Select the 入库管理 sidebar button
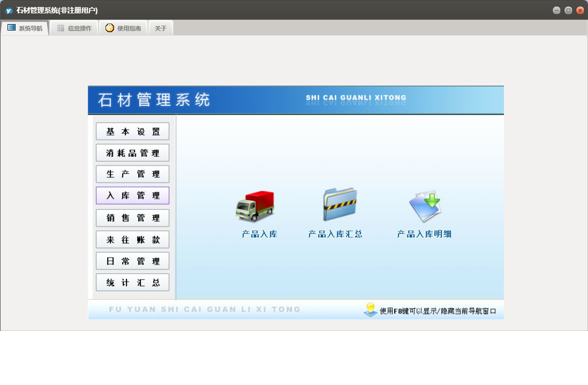This screenshot has width=588, height=385. click(x=132, y=195)
